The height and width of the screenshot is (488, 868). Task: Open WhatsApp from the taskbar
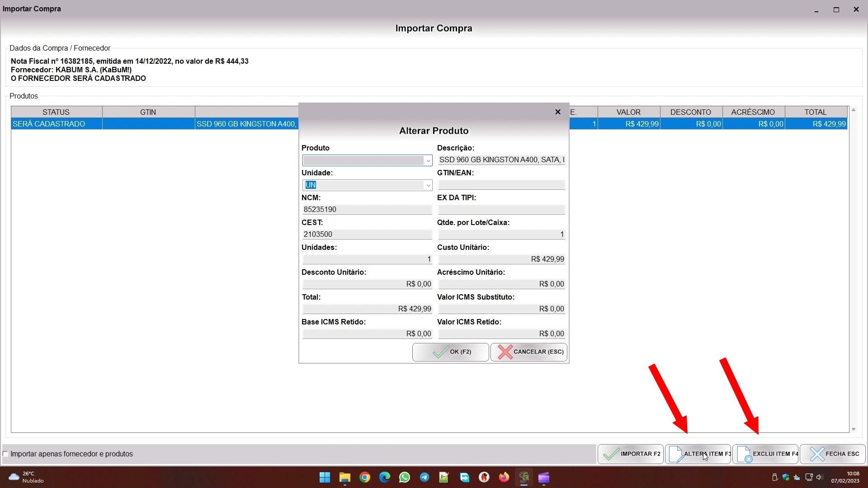coord(405,477)
